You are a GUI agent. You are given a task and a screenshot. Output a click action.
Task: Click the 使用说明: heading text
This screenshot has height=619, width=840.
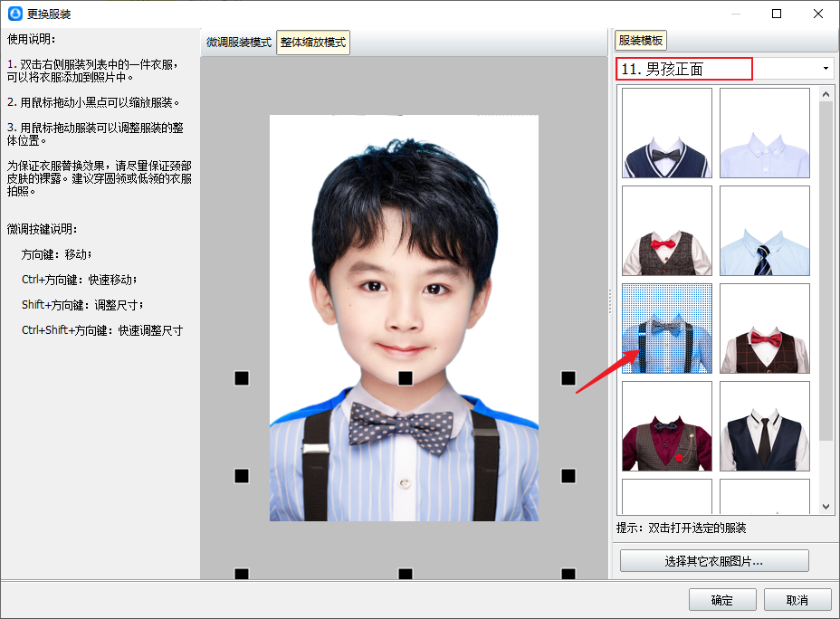[x=31, y=39]
